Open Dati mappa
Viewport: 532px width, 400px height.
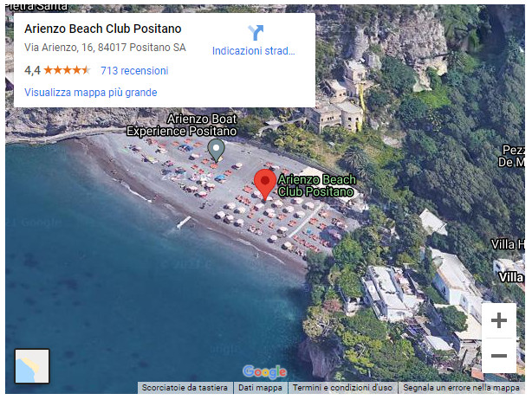coord(260,388)
